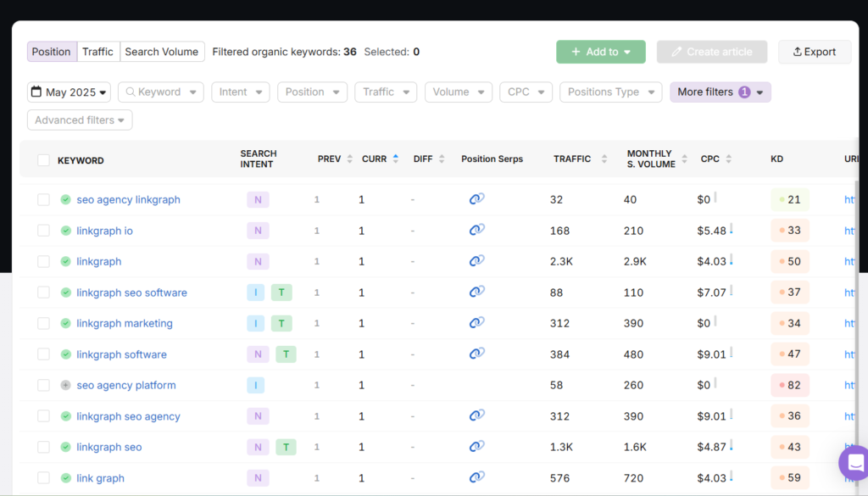The width and height of the screenshot is (868, 496).
Task: Sort by CURR column arrows
Action: point(395,159)
